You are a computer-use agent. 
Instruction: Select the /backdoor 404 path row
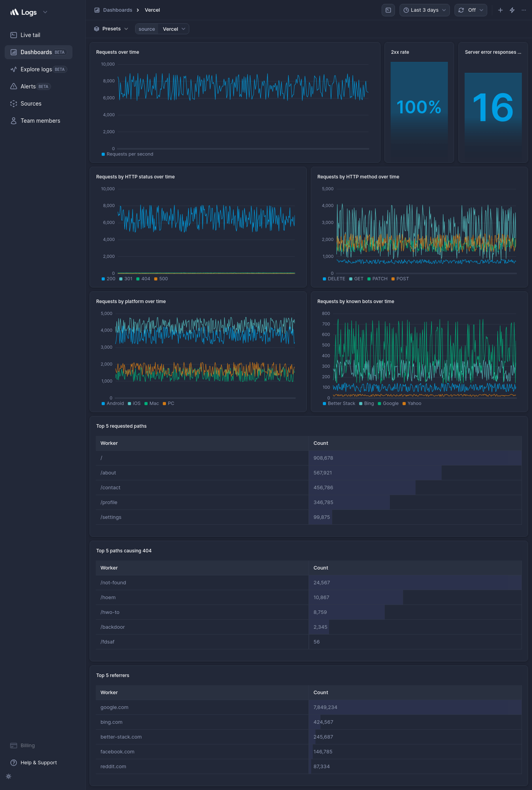[309, 627]
